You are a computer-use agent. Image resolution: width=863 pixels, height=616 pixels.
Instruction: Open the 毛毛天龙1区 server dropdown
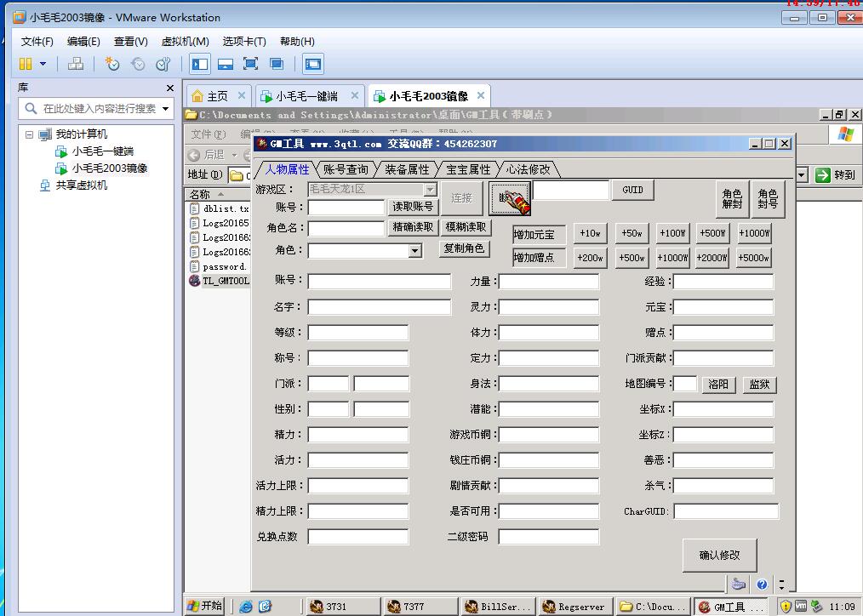(x=430, y=190)
